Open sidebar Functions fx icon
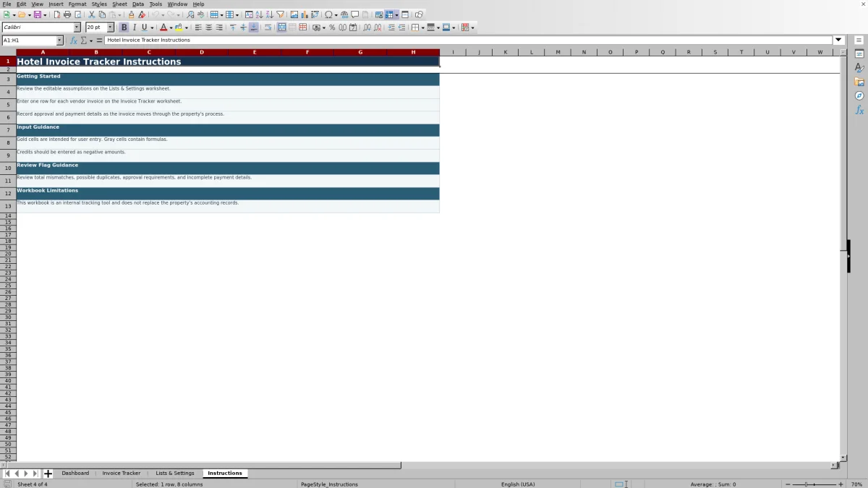 point(859,110)
